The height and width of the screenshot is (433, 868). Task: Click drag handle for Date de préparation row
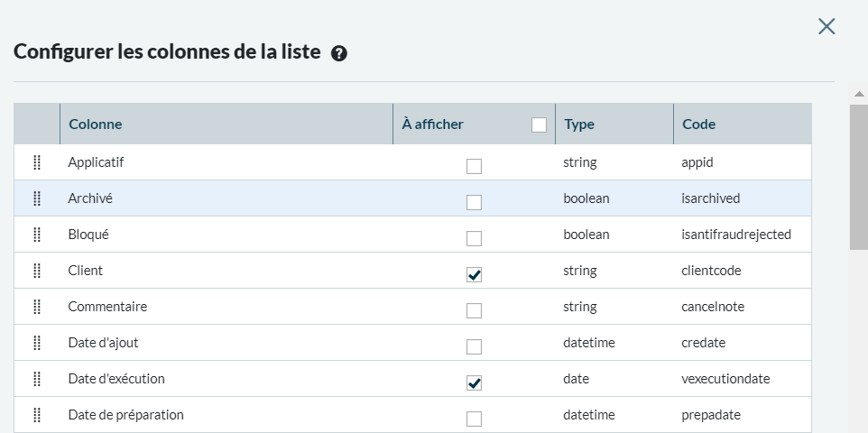pyautogui.click(x=37, y=415)
